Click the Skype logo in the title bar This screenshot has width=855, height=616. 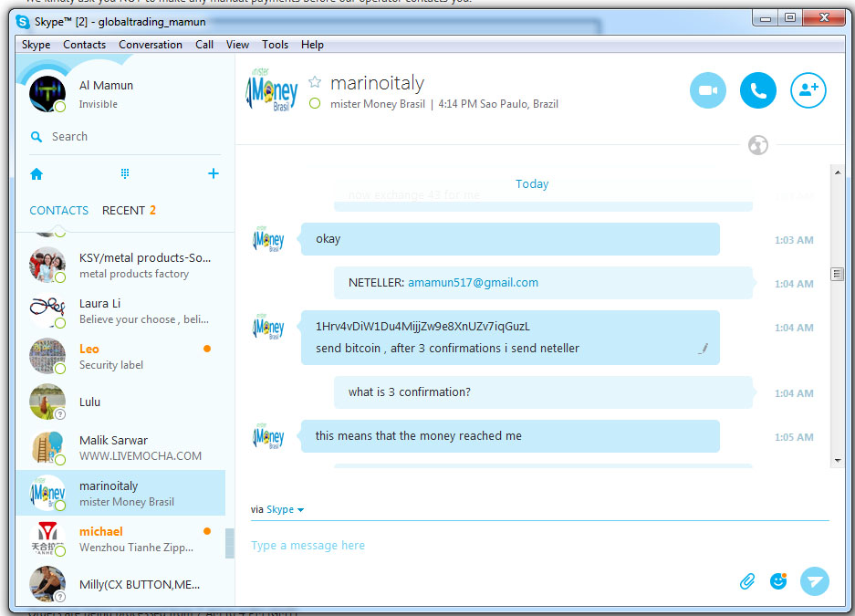click(x=23, y=22)
